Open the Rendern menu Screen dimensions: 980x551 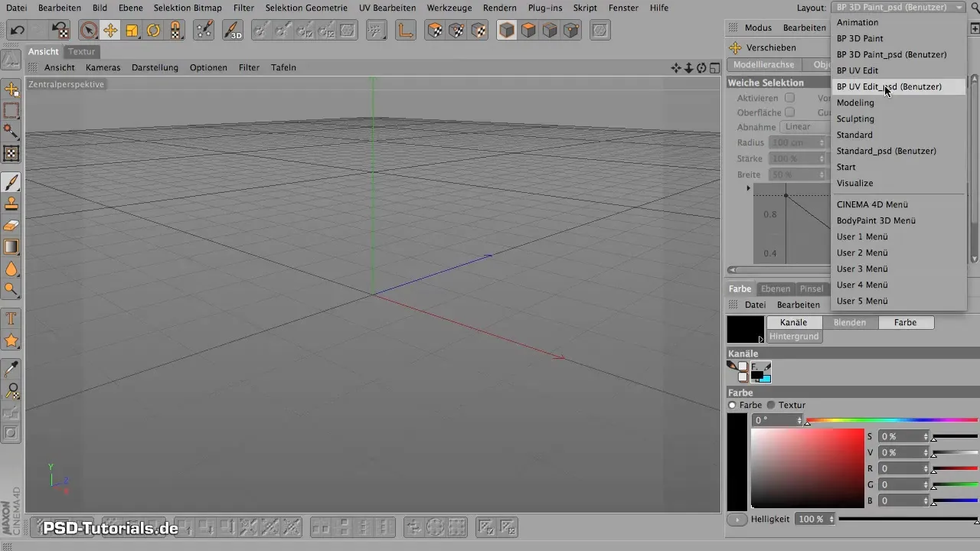click(500, 8)
